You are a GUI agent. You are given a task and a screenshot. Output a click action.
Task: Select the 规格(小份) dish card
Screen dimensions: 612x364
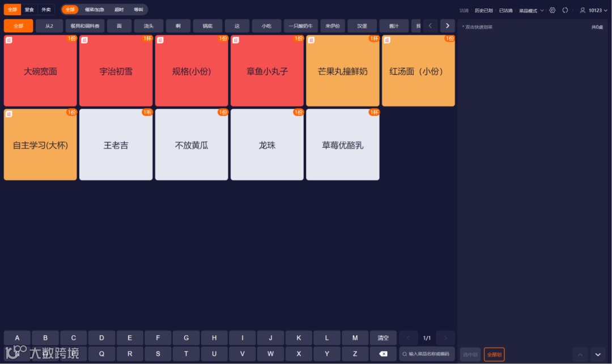[x=192, y=71]
